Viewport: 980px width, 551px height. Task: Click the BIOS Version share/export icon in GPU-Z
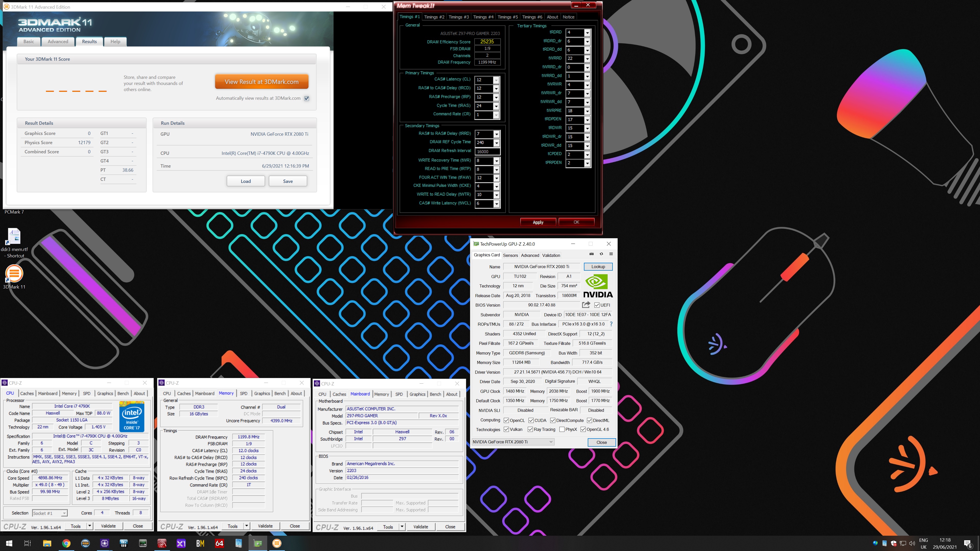point(586,305)
